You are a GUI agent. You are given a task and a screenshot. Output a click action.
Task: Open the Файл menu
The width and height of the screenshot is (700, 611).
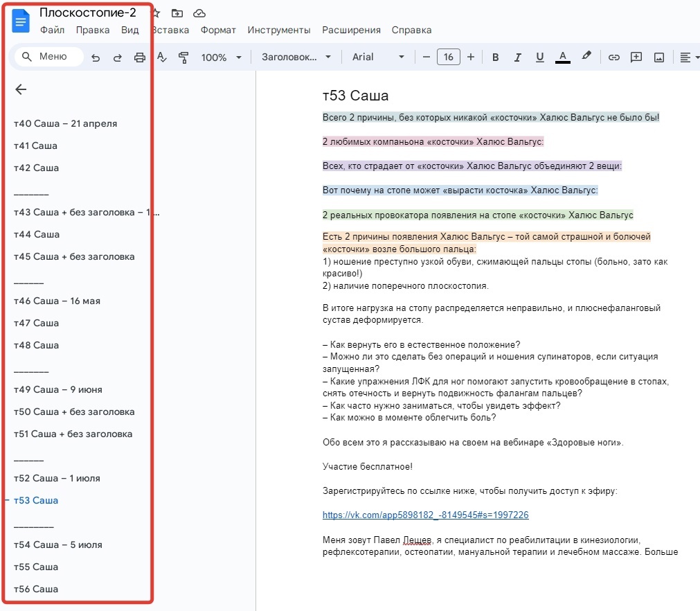tap(52, 30)
